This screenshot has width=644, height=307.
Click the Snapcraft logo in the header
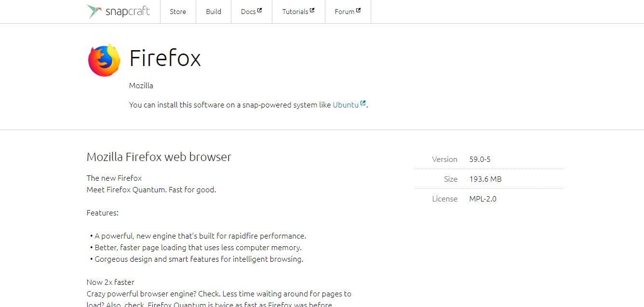119,12
